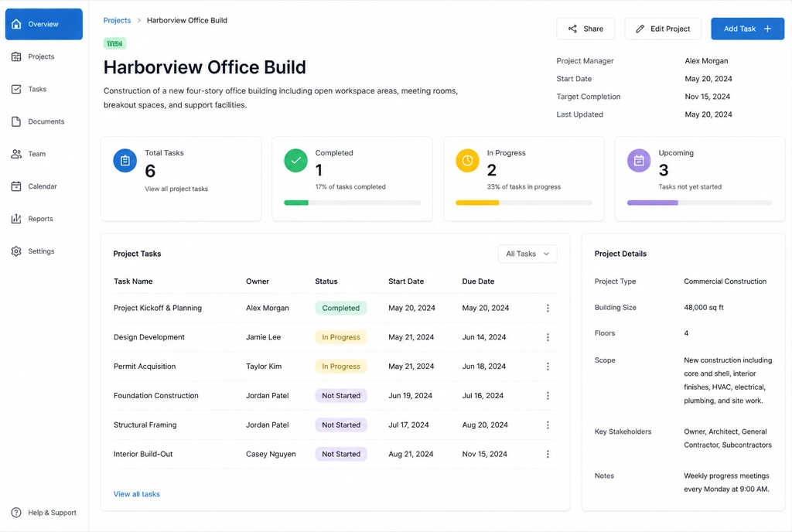
Task: Click owner Taylor Kim
Action: click(x=264, y=367)
